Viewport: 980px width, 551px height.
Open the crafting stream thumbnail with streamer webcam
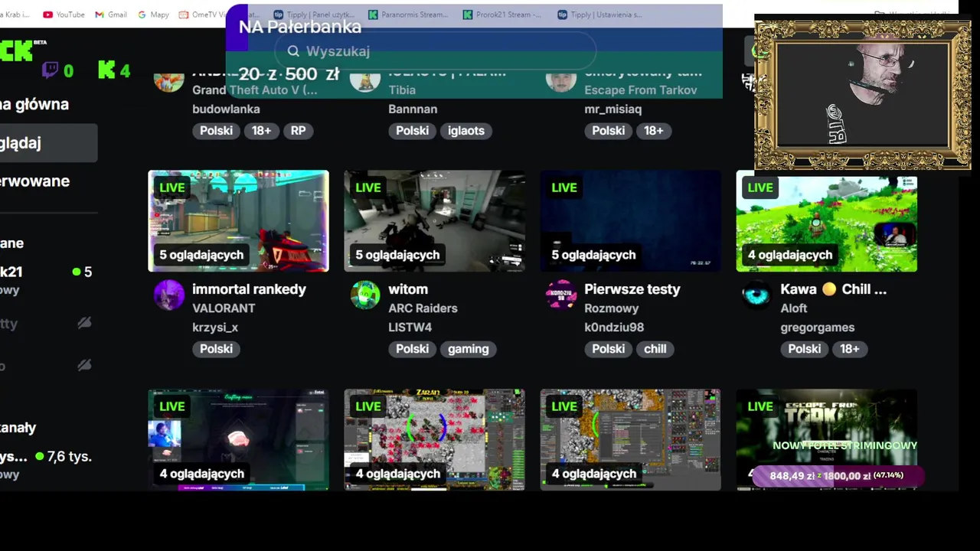click(x=238, y=439)
